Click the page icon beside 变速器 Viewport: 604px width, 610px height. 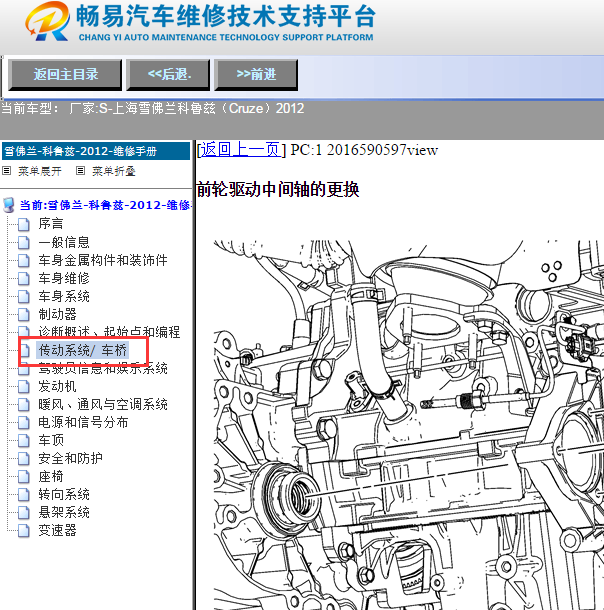[x=24, y=531]
